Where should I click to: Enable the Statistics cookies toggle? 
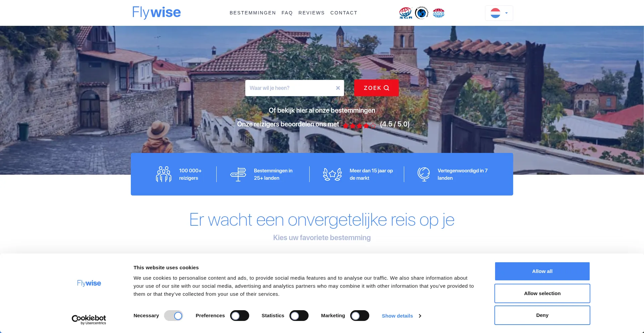pyautogui.click(x=299, y=316)
